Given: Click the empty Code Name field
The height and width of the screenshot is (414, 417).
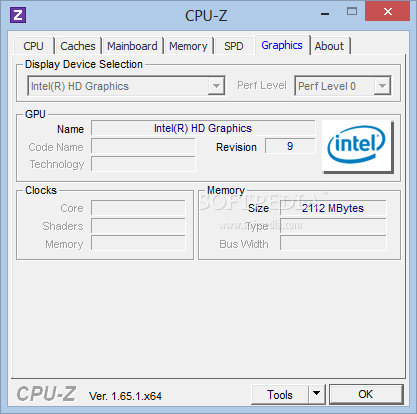Looking at the screenshot, I should pyautogui.click(x=143, y=146).
